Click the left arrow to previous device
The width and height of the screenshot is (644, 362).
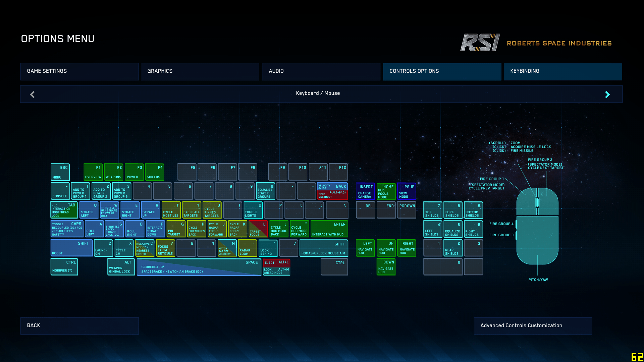tap(32, 95)
